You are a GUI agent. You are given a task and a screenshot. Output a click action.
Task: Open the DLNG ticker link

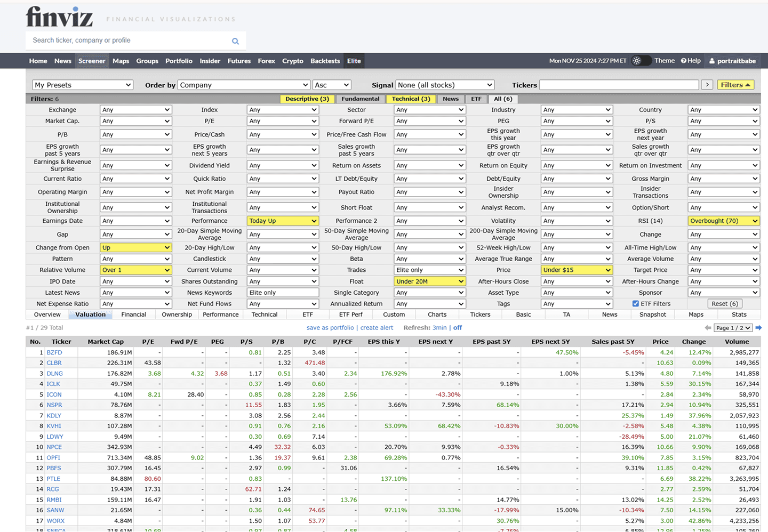tap(55, 374)
